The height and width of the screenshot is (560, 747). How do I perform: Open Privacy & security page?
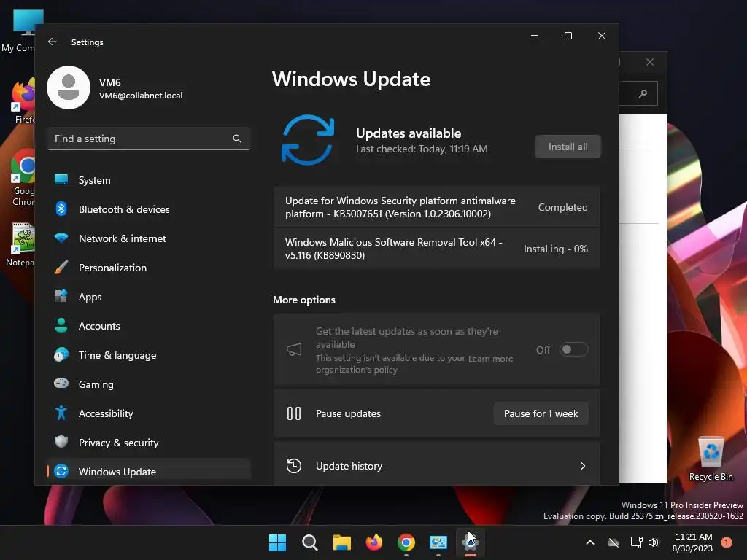pos(149,443)
